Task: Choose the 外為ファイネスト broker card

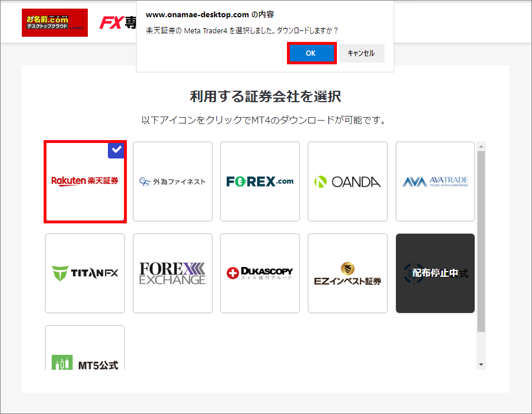Action: pyautogui.click(x=173, y=181)
